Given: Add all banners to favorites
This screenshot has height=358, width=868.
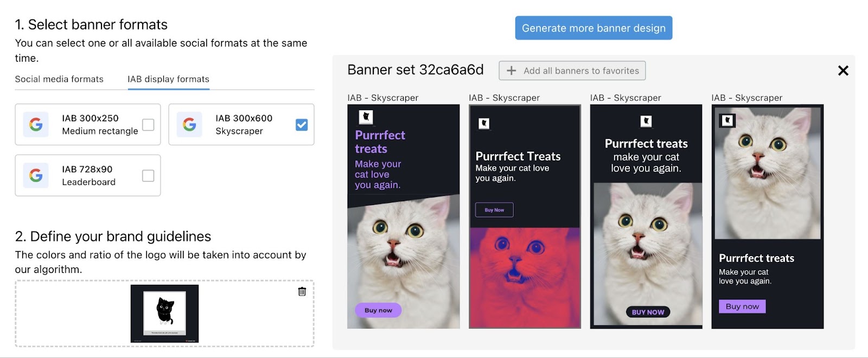Looking at the screenshot, I should pyautogui.click(x=572, y=71).
